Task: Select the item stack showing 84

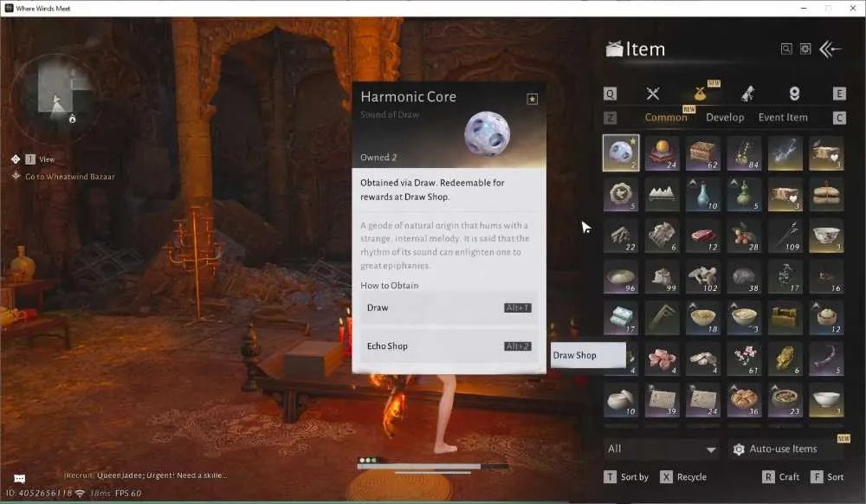Action: point(744,153)
